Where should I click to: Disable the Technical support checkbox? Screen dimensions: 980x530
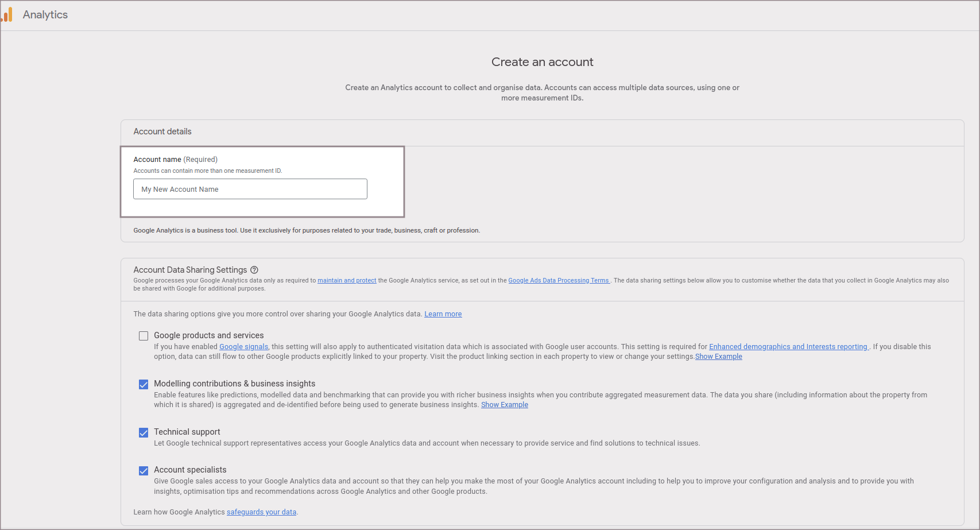(x=144, y=432)
